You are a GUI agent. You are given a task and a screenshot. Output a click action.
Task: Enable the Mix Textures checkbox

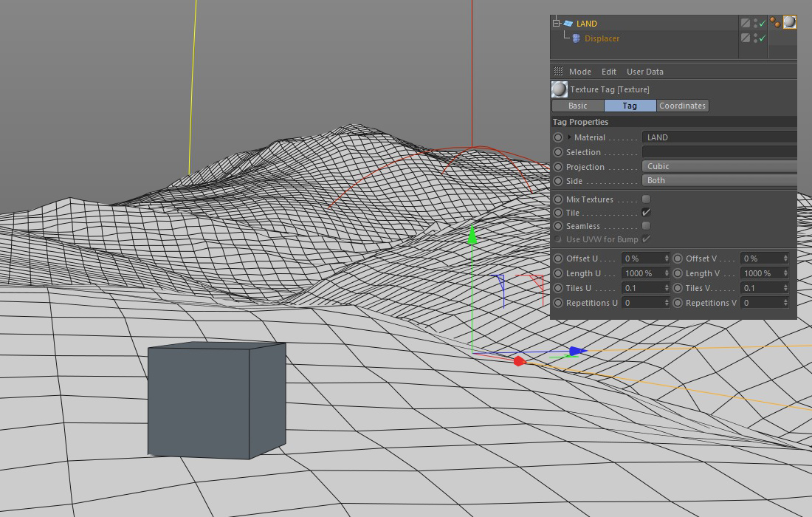(x=646, y=199)
